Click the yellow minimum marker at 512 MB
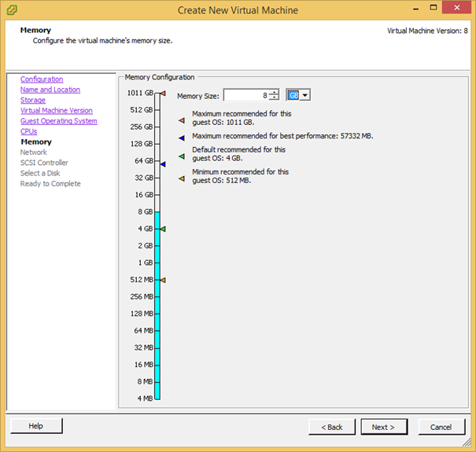This screenshot has width=476, height=452. 163,280
